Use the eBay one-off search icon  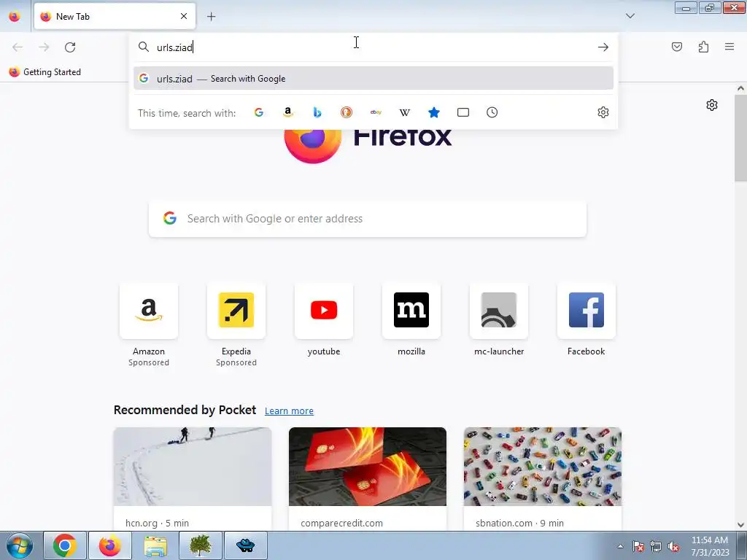coord(376,112)
